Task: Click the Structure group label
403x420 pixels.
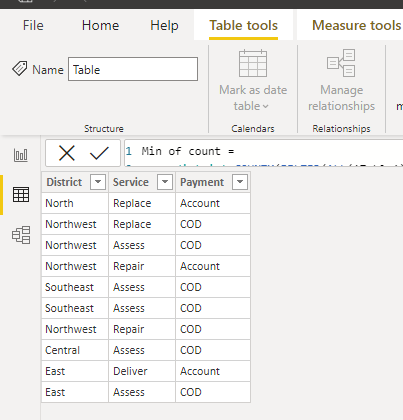Action: [104, 129]
